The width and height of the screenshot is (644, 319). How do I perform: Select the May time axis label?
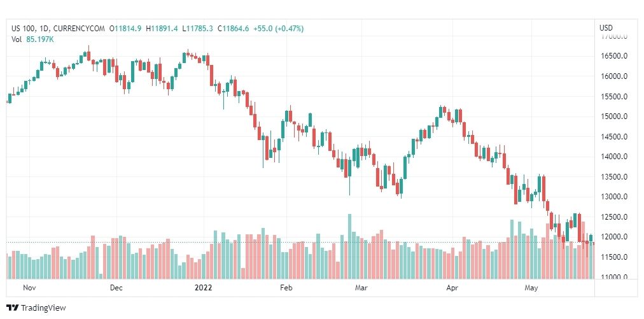point(531,288)
